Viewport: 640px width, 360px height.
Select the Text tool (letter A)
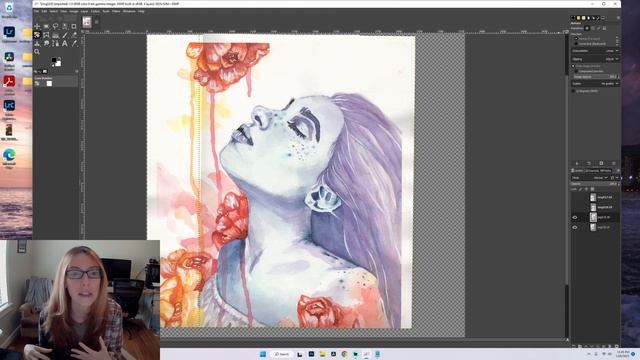point(64,44)
